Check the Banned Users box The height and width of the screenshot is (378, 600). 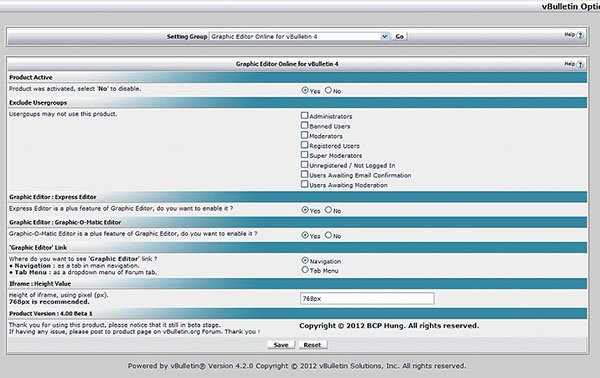304,125
